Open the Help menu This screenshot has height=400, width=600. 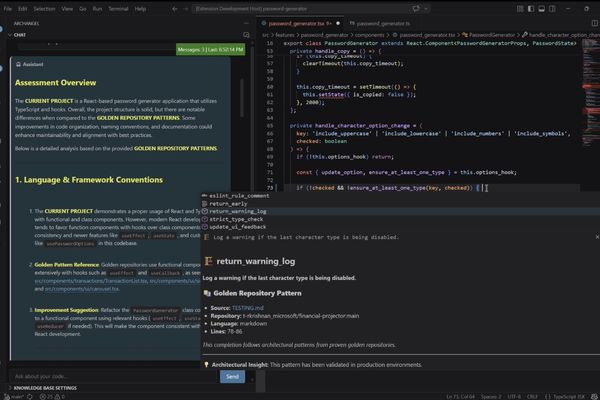click(140, 8)
